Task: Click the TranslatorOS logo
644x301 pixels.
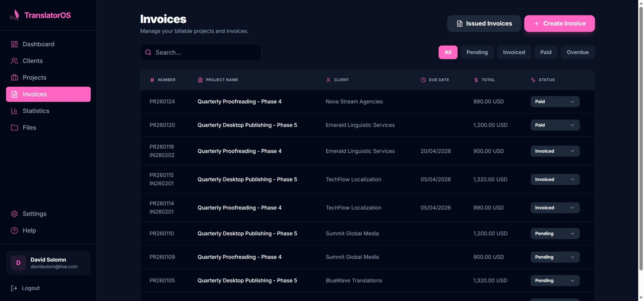Action: [40, 15]
